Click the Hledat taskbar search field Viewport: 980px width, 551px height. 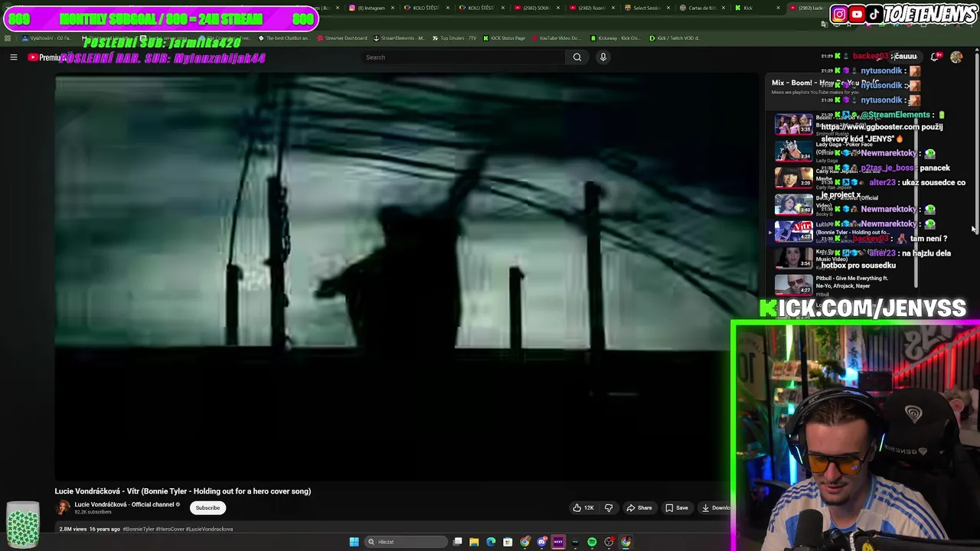click(406, 542)
